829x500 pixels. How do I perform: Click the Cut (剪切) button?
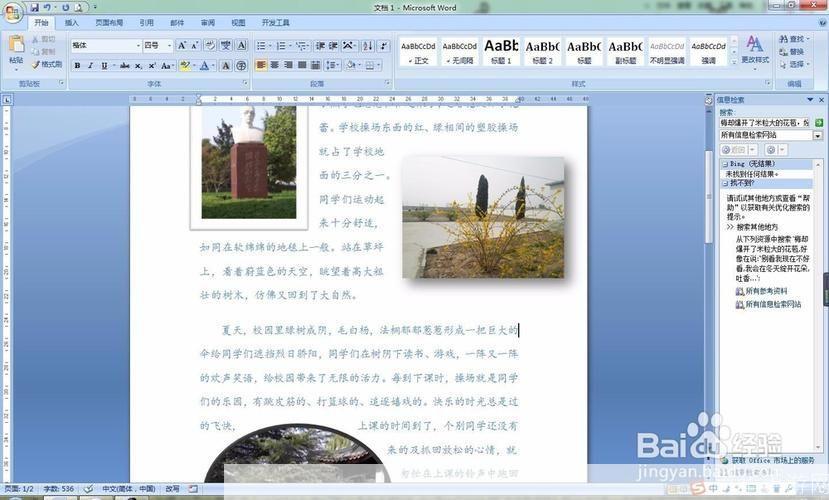pyautogui.click(x=44, y=40)
